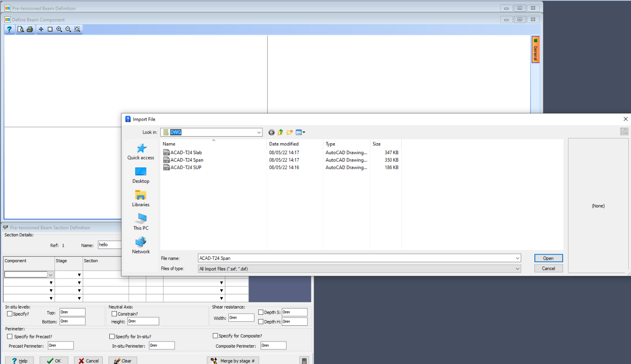
Task: Click the calculator icon beside Merge by stage
Action: (304, 361)
